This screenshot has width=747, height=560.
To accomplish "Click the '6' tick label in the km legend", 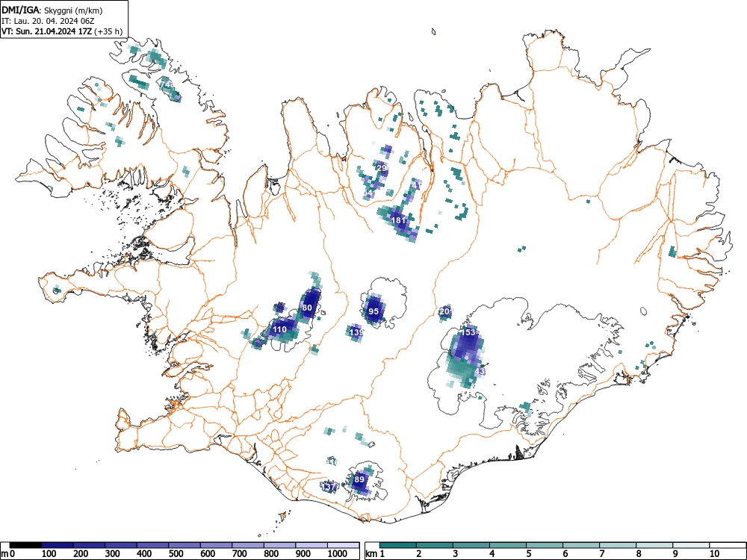I will [x=565, y=554].
